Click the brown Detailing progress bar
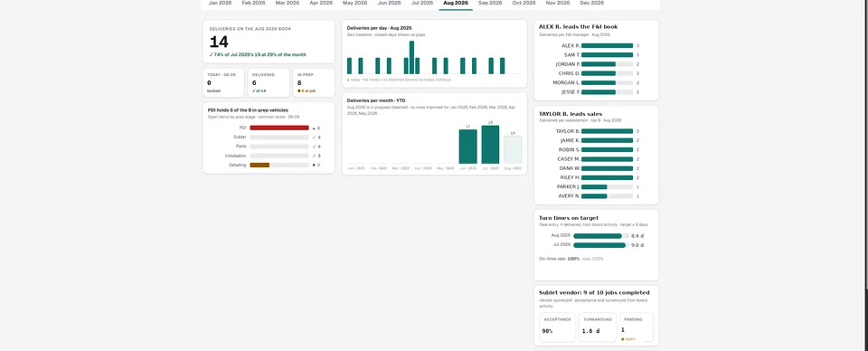868x351 pixels. click(x=259, y=165)
